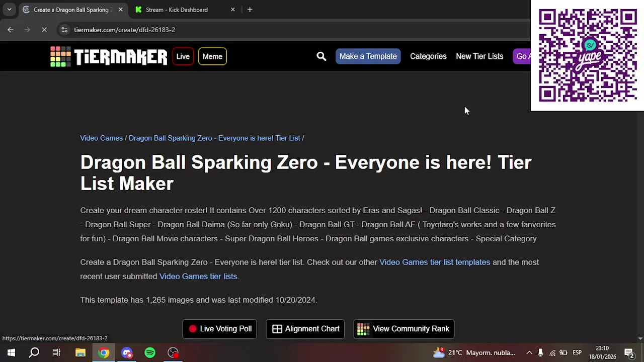
Task: Open Windows taskbar search
Action: [x=34, y=352]
